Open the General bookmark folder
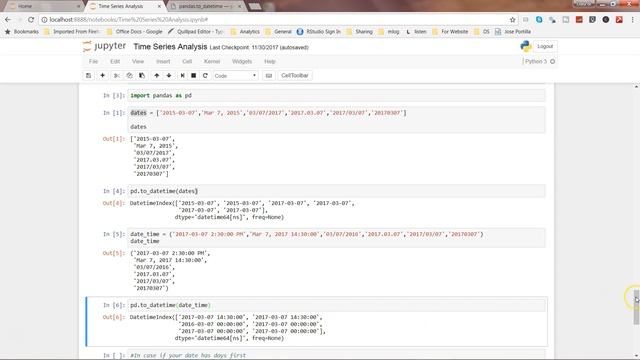This screenshot has width=640, height=360. point(278,31)
